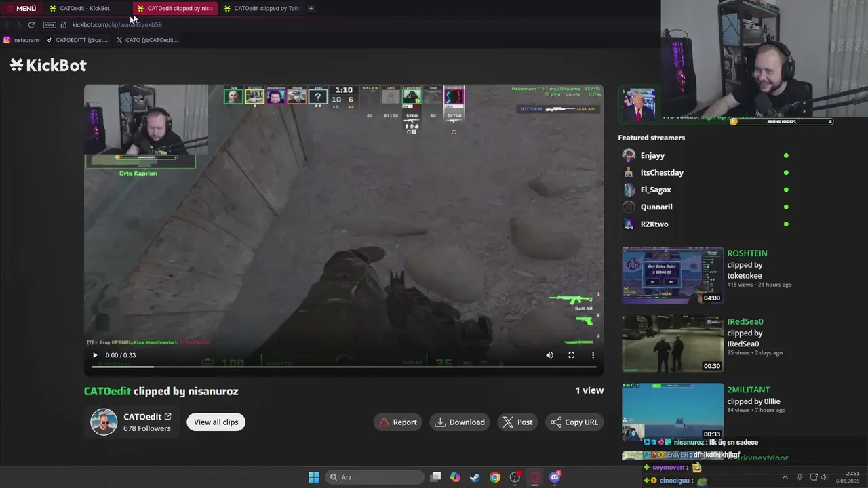Screen dimensions: 868x488
Task: Play the clip with the play button
Action: 95,355
